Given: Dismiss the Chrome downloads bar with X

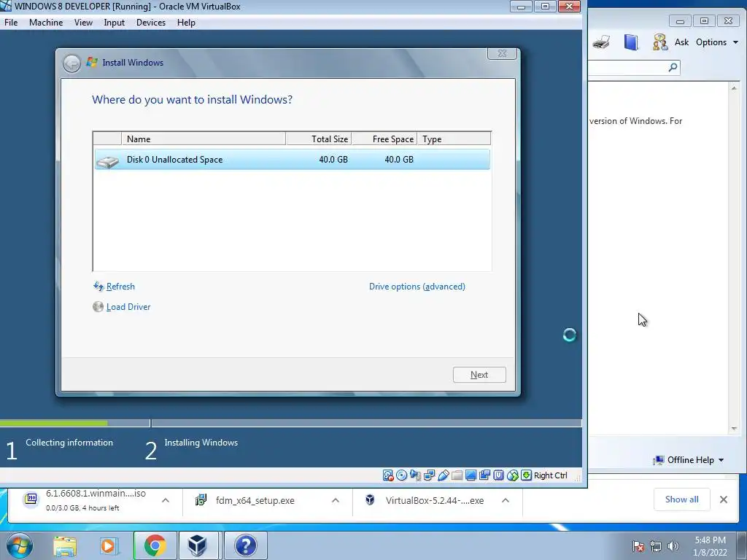Looking at the screenshot, I should 723,499.
